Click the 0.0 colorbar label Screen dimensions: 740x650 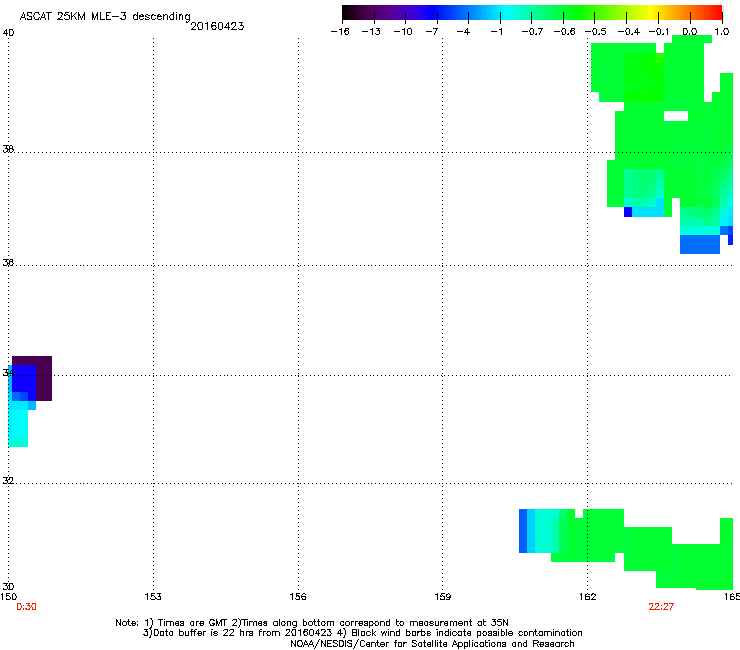pyautogui.click(x=690, y=32)
